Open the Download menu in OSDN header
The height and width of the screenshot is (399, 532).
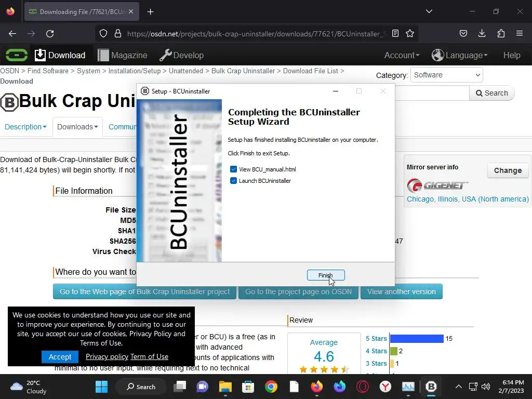(60, 55)
